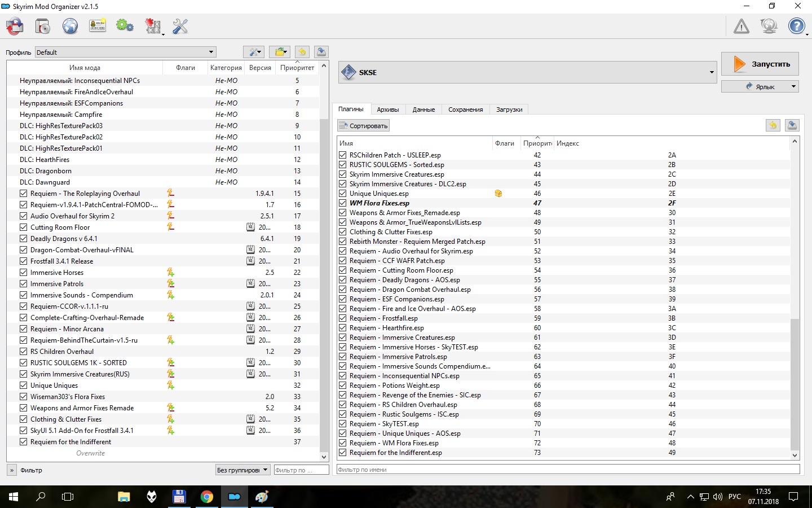Switch to the Плагины tab
Screen dimensions: 812x508
(351, 110)
